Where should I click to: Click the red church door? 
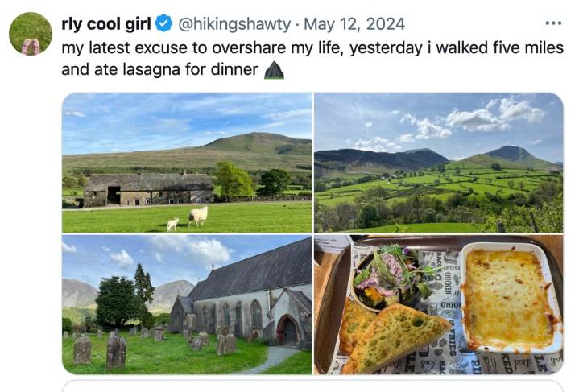[288, 332]
